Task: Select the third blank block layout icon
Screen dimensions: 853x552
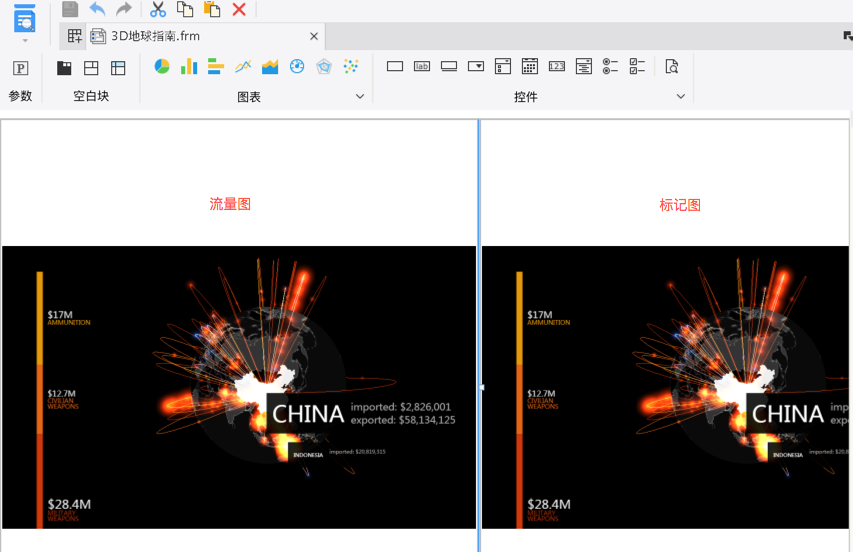Action: click(x=118, y=68)
